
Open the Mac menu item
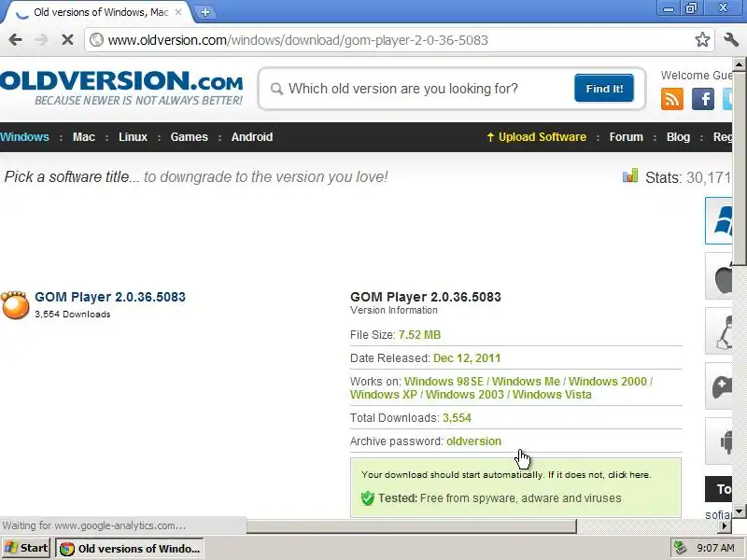pyautogui.click(x=84, y=137)
